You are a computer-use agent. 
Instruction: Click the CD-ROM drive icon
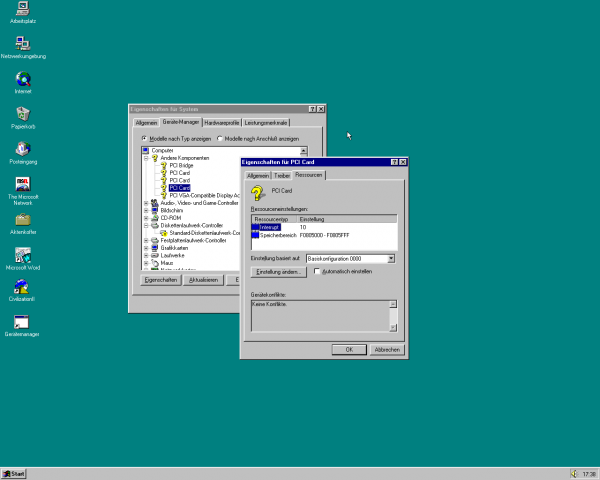coord(155,218)
